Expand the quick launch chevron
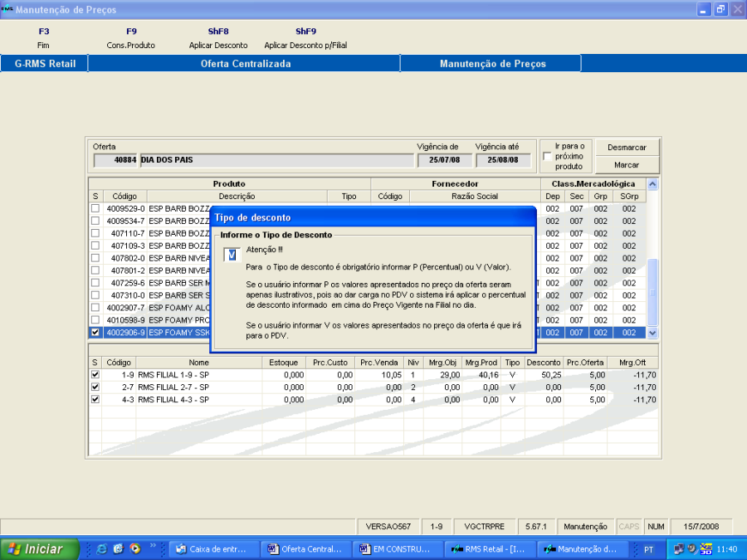This screenshot has width=747, height=560. point(153,546)
